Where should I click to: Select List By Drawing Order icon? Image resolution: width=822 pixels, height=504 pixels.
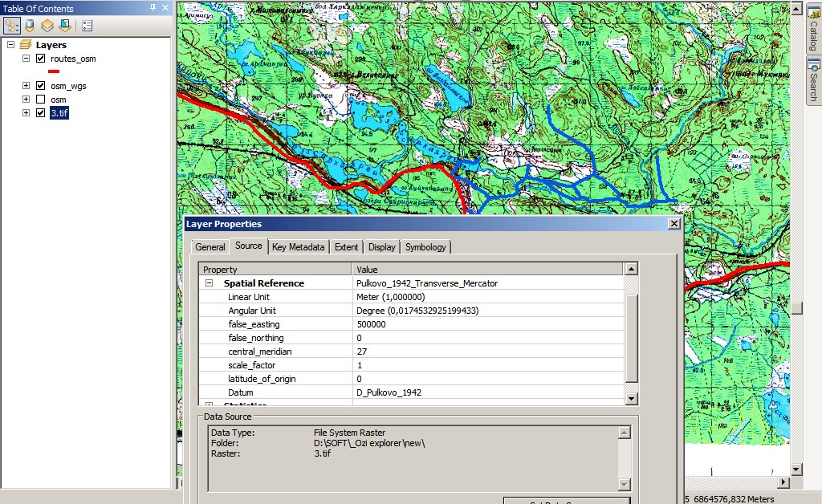click(x=12, y=25)
